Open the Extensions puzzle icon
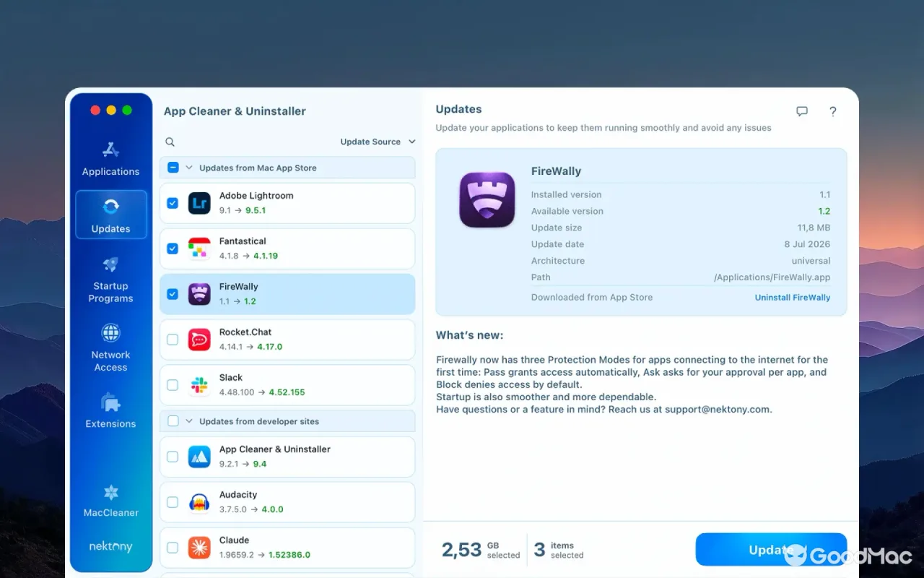The height and width of the screenshot is (578, 924). coord(110,402)
